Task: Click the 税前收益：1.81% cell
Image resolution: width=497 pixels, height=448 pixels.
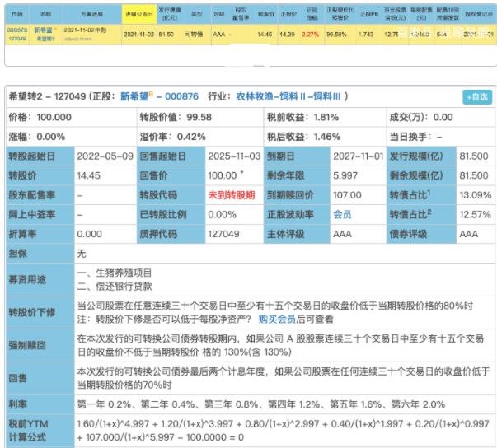Action: [x=326, y=117]
